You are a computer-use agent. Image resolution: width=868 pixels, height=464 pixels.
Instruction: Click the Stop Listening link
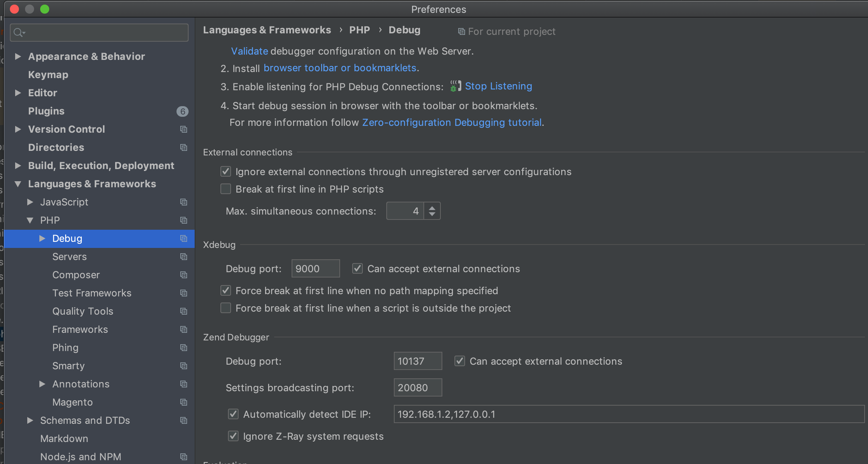pos(498,86)
